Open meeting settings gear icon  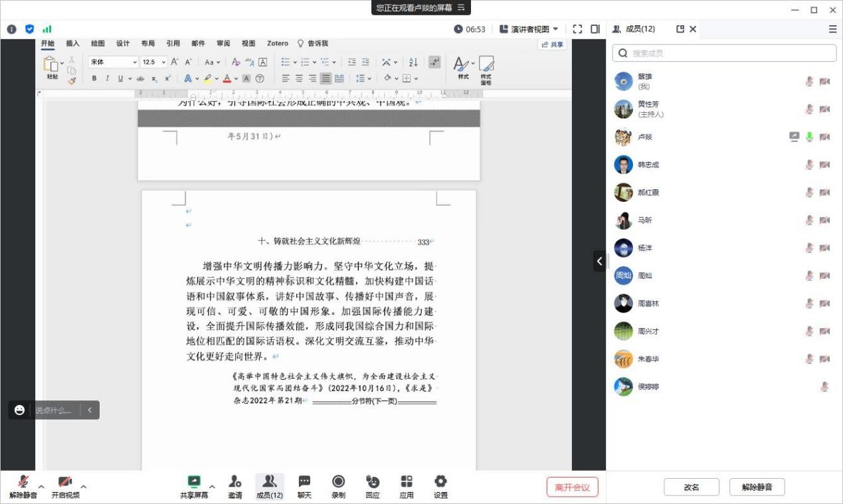point(440,482)
